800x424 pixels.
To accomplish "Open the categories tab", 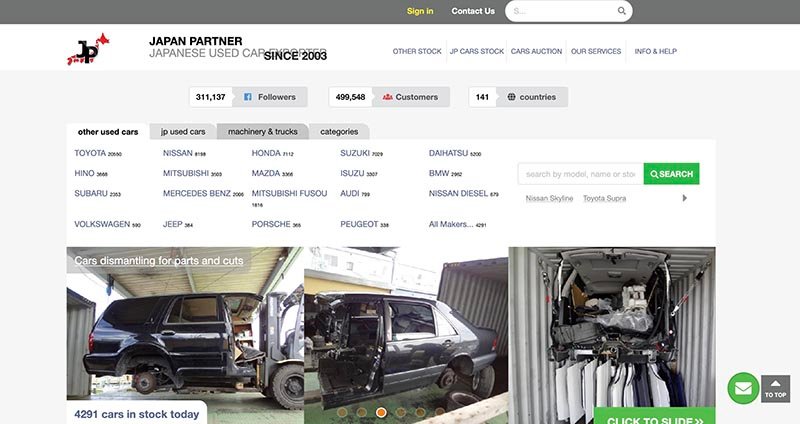I will pyautogui.click(x=339, y=132).
